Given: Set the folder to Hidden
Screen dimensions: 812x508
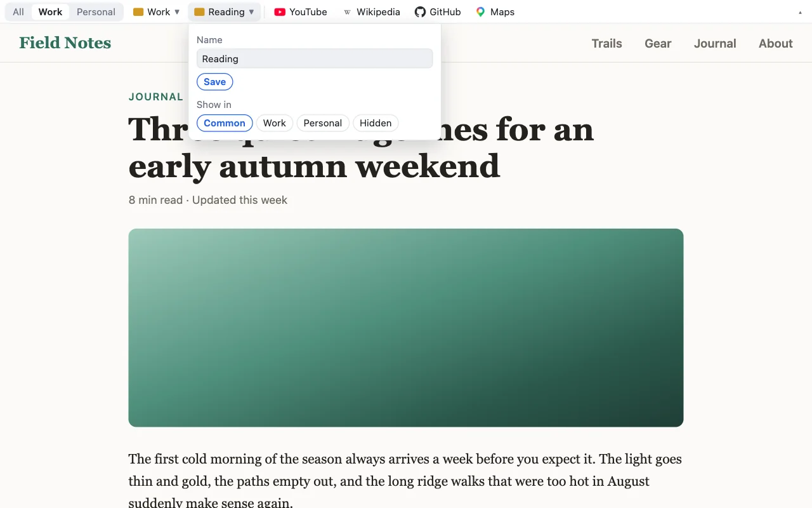Looking at the screenshot, I should click(x=376, y=123).
